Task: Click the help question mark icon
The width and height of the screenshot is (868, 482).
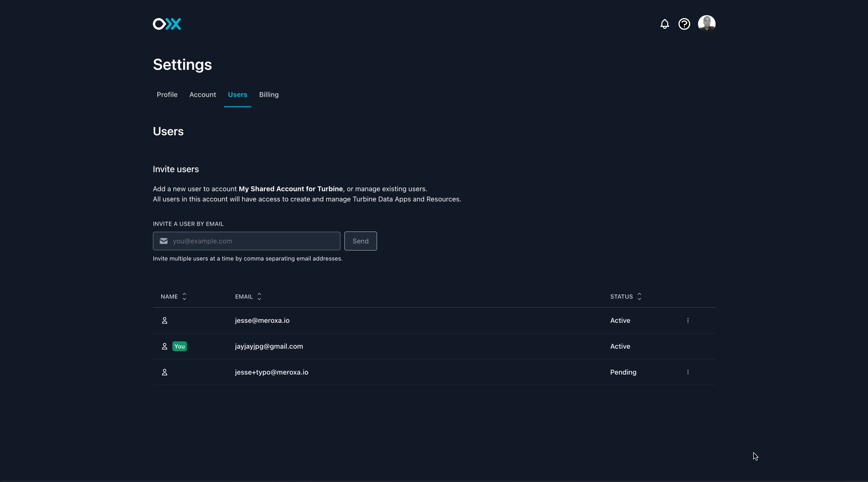Action: pos(684,23)
